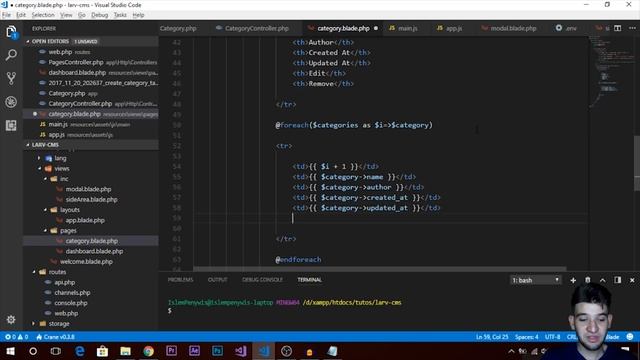
Task: Open the Selection menu
Action: click(x=43, y=15)
